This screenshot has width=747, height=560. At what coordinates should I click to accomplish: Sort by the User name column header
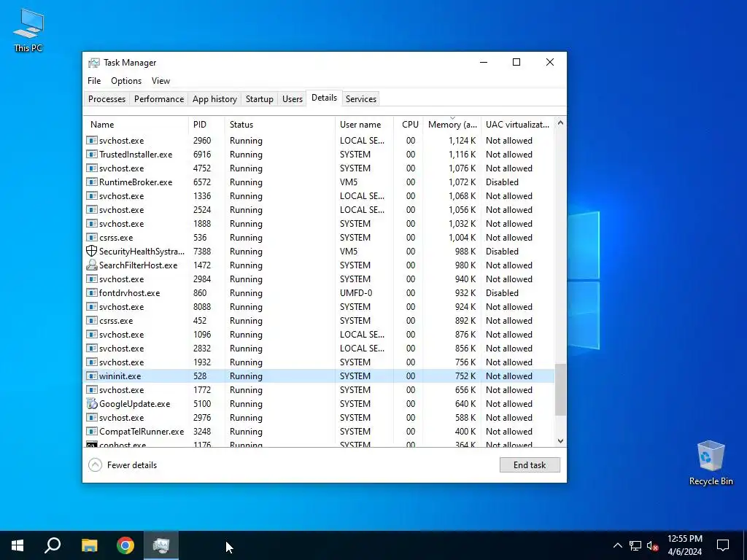pyautogui.click(x=365, y=124)
